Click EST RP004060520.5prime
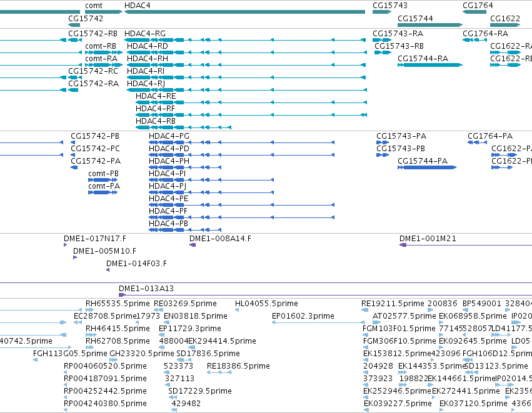The width and height of the screenshot is (532, 413). click(105, 367)
